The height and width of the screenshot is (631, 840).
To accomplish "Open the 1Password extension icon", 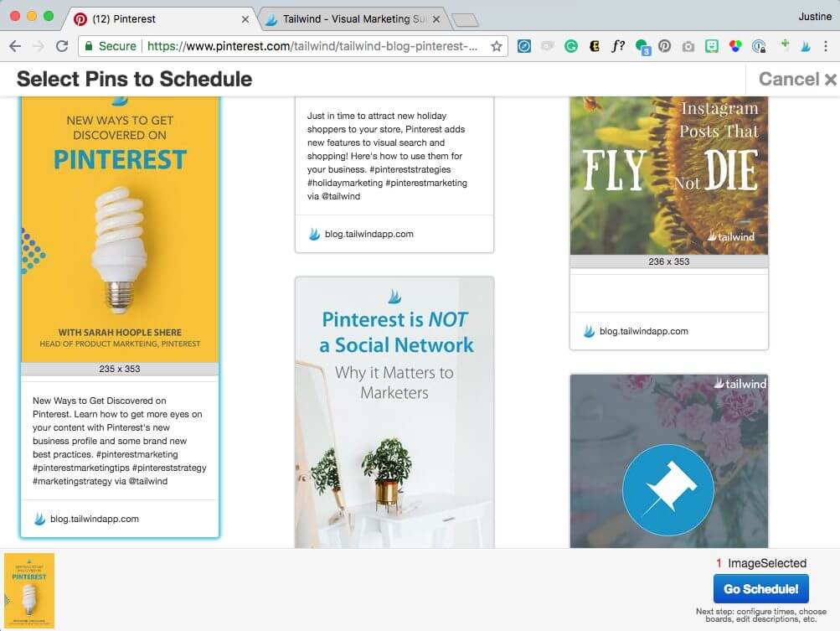I will point(759,46).
